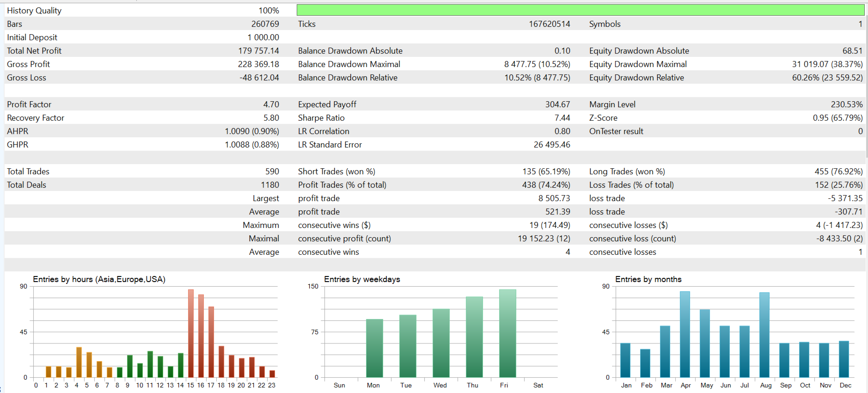Viewport: 868px width, 393px height.
Task: Click the Profit Factor row label
Action: pos(29,104)
